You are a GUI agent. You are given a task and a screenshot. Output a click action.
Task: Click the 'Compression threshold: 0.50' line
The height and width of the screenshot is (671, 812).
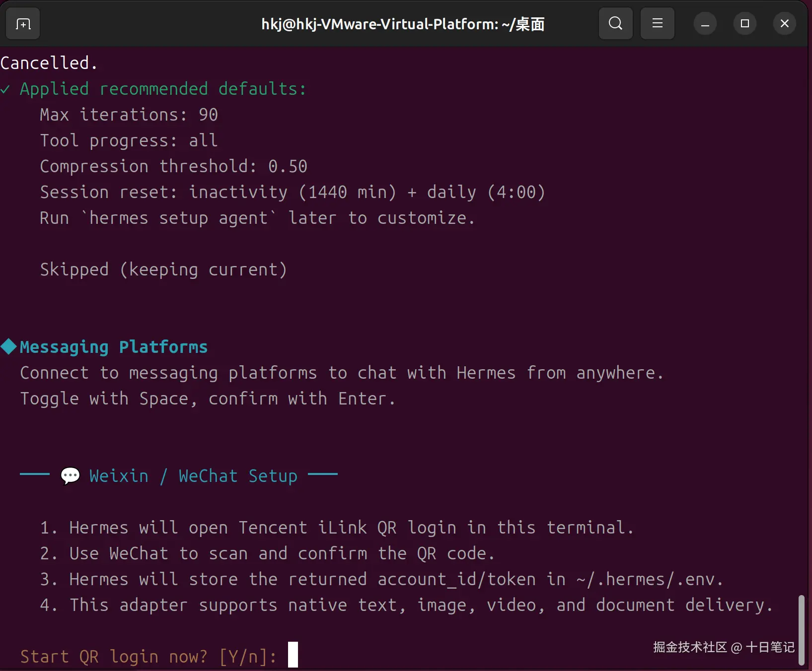pyautogui.click(x=173, y=166)
